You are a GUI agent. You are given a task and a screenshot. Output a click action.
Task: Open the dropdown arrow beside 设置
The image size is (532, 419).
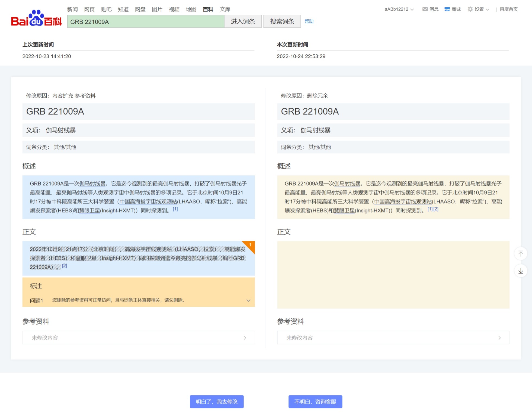(488, 9)
